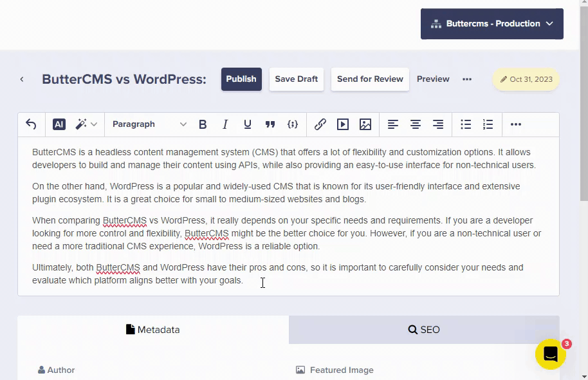Viewport: 588px width, 380px height.
Task: Insert a code snippet with braces icon
Action: pos(293,124)
